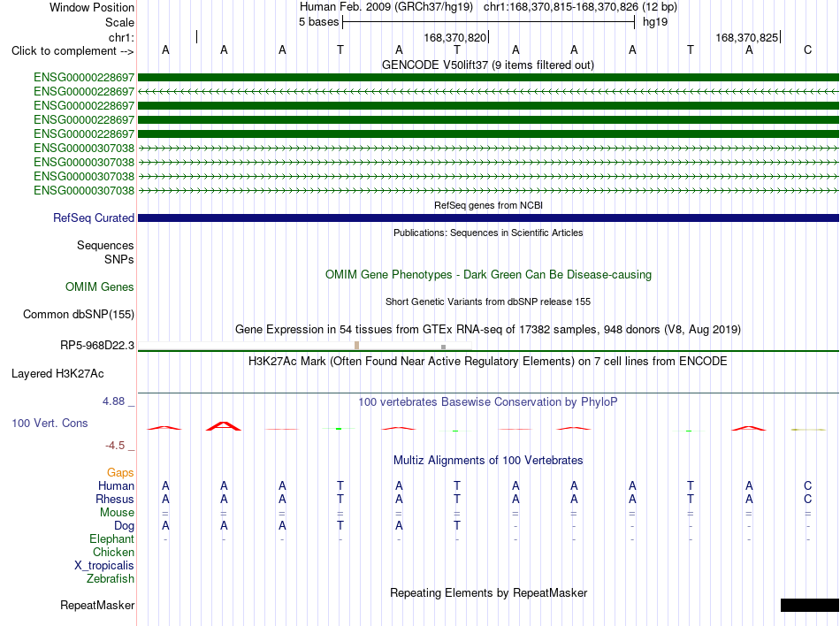Screen dimensions: 840x626
Task: Click the Window Position label
Action: tap(92, 7)
